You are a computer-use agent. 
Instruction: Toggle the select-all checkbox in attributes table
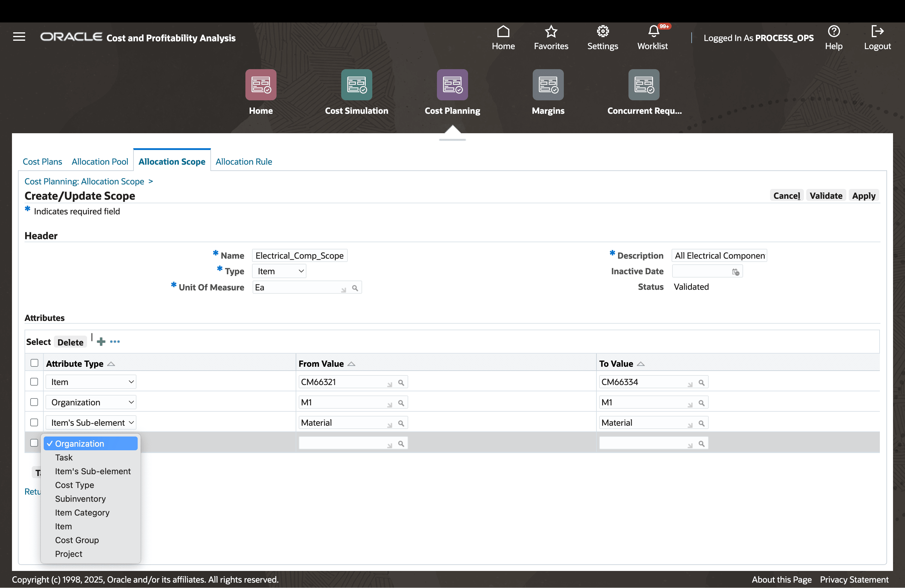(34, 363)
